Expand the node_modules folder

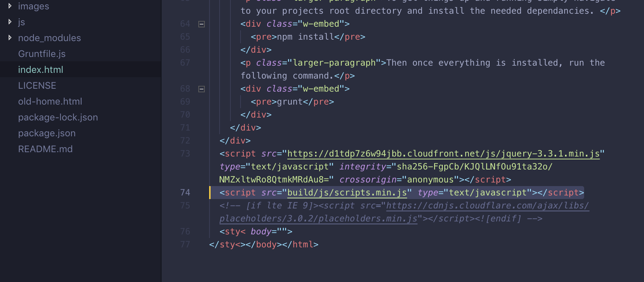click(x=10, y=38)
